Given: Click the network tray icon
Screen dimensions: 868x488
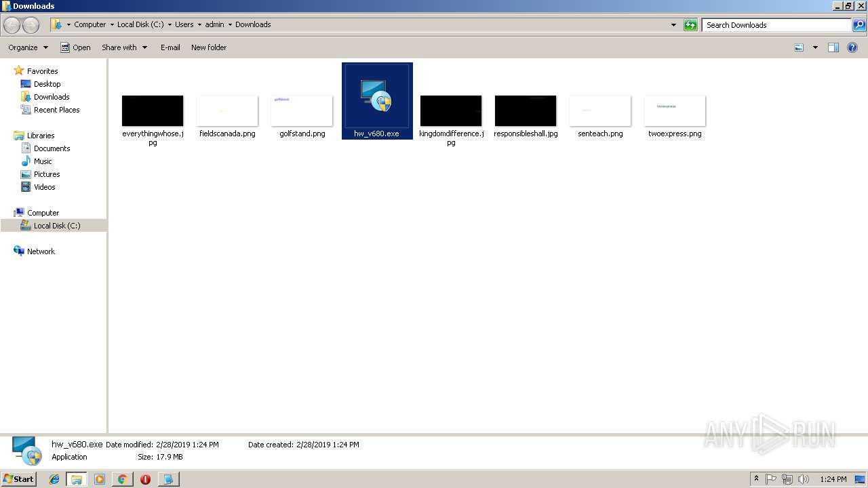Looking at the screenshot, I should pyautogui.click(x=787, y=479).
